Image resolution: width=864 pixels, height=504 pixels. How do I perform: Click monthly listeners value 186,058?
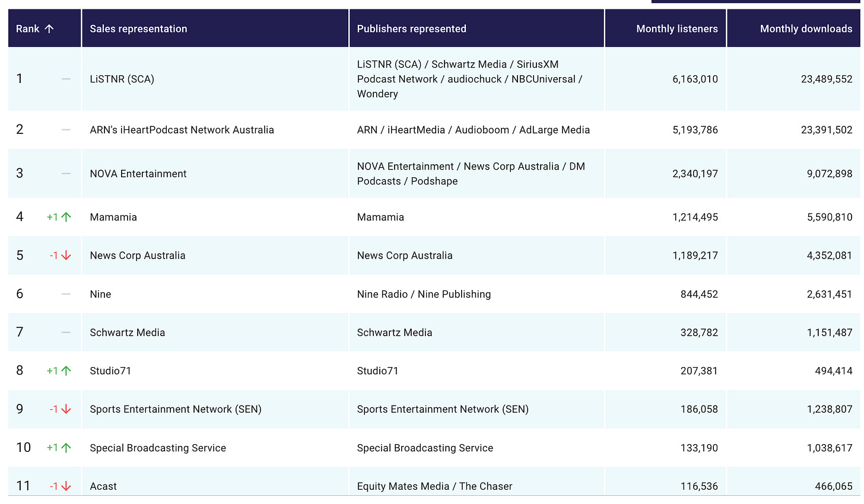click(699, 409)
